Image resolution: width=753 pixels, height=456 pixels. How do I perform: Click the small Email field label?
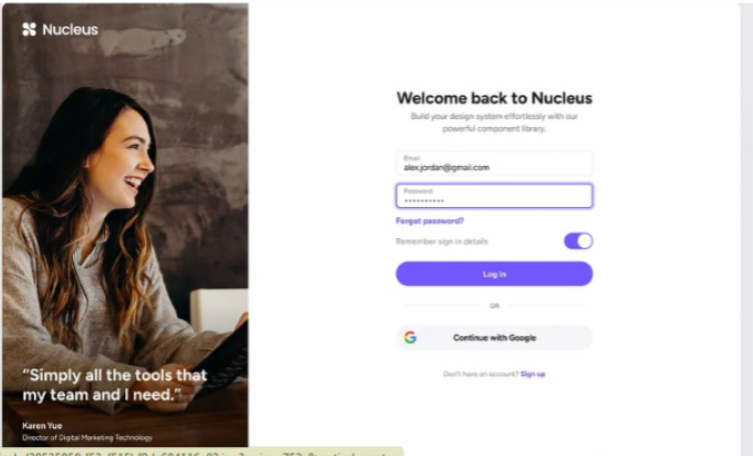(412, 158)
